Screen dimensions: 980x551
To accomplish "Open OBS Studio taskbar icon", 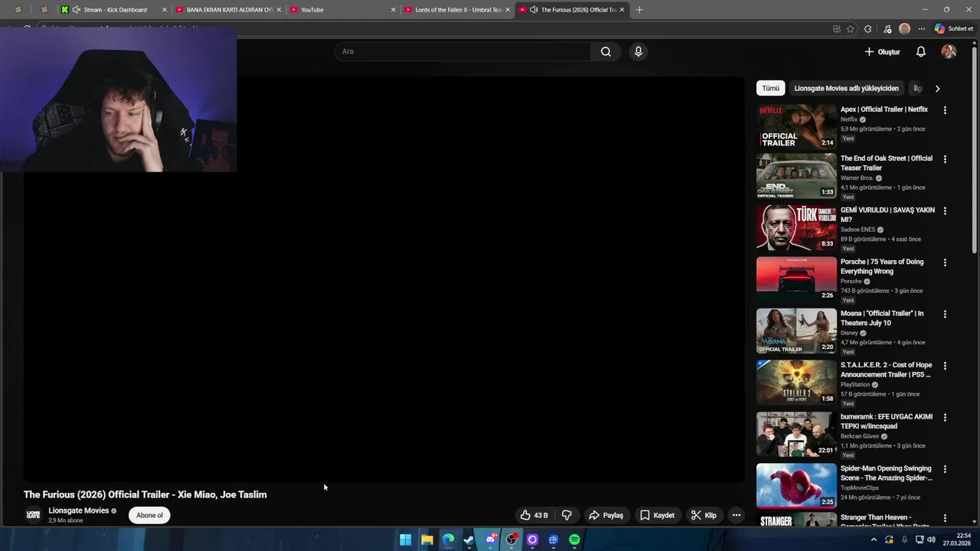I will pyautogui.click(x=511, y=540).
